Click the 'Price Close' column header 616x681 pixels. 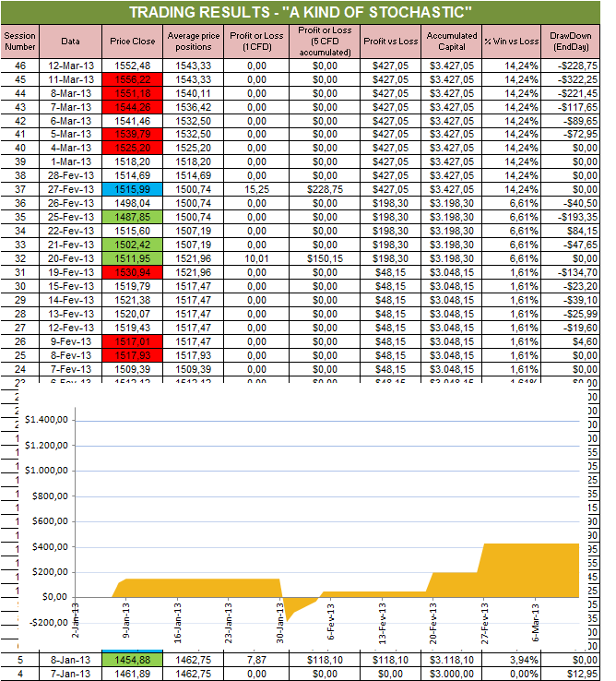pyautogui.click(x=133, y=42)
